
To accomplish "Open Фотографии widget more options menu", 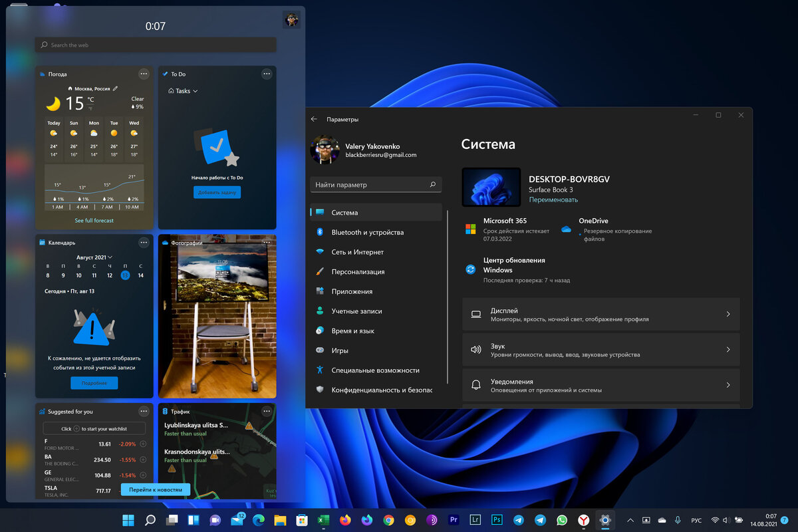I will click(x=267, y=243).
